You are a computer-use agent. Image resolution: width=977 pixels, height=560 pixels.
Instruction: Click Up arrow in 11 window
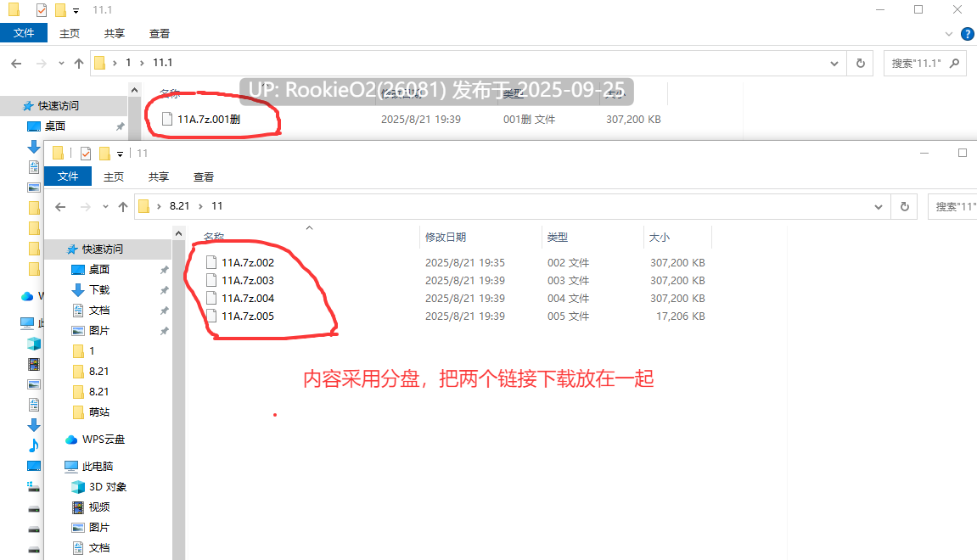123,207
